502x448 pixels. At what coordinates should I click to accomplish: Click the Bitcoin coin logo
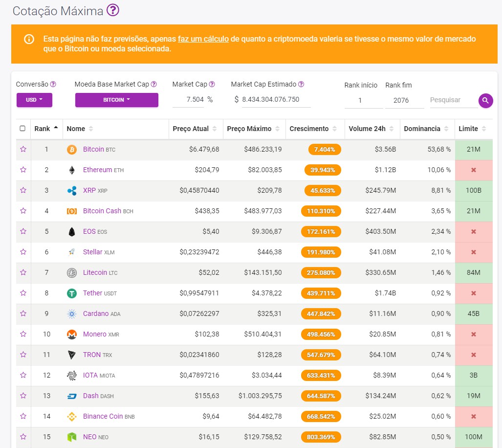pyautogui.click(x=72, y=150)
